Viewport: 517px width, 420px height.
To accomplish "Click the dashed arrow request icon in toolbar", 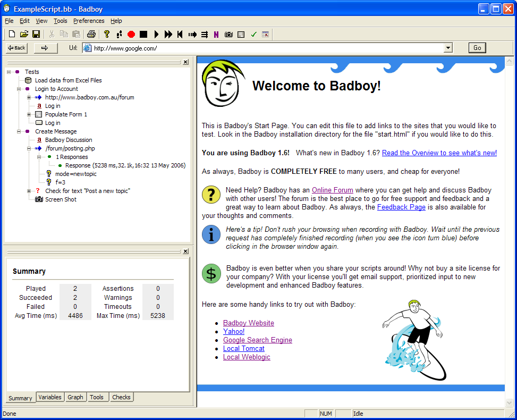I will pyautogui.click(x=192, y=35).
